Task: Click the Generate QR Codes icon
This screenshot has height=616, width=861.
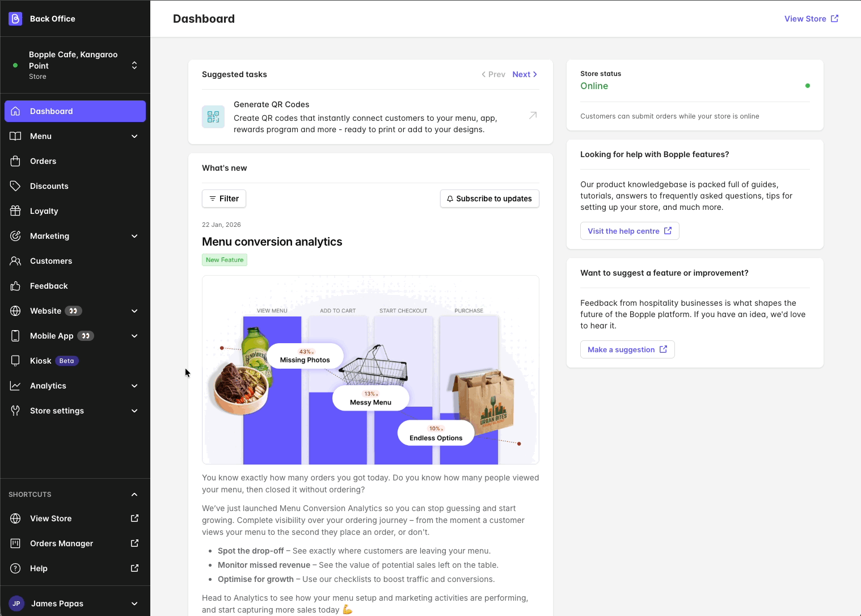Action: point(213,117)
